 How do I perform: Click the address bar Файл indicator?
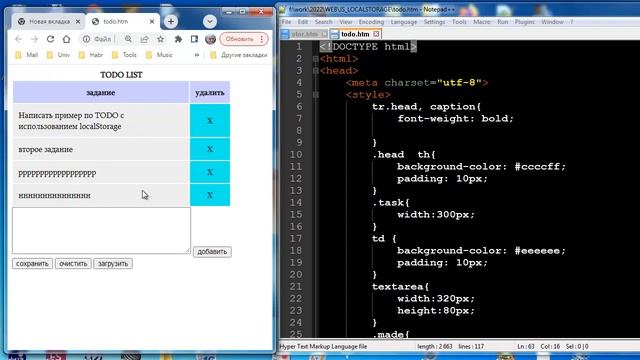97,39
